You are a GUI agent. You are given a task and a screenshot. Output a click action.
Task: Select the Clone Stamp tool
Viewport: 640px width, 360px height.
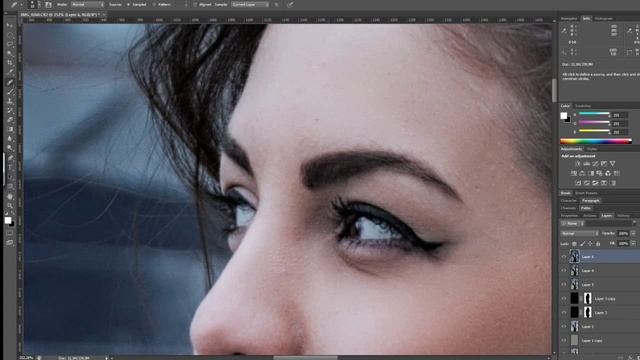(x=10, y=101)
